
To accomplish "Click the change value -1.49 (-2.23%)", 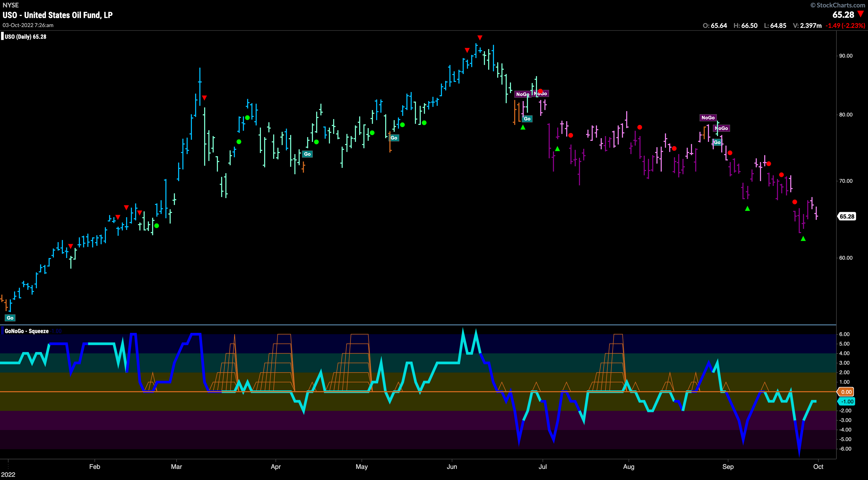I will [x=845, y=25].
